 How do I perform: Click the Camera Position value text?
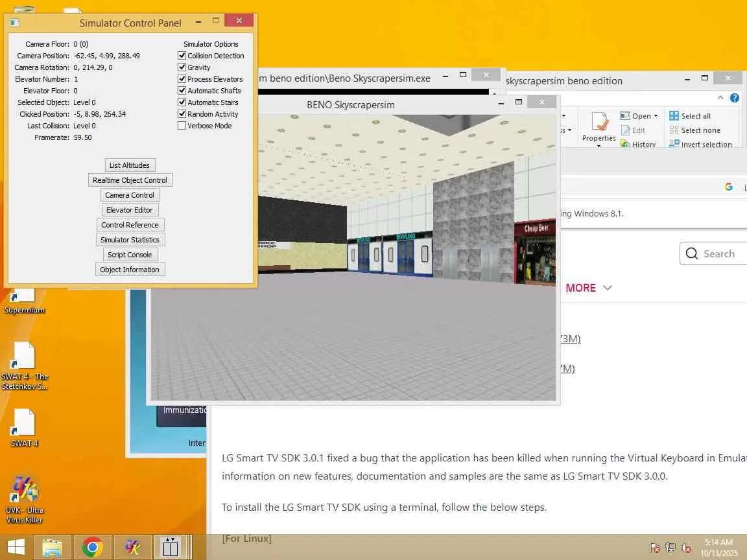[x=107, y=56]
